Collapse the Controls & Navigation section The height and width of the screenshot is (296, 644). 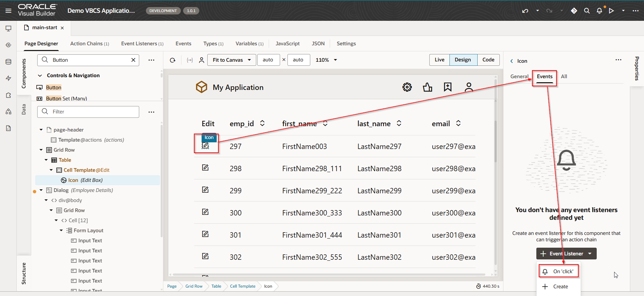40,76
